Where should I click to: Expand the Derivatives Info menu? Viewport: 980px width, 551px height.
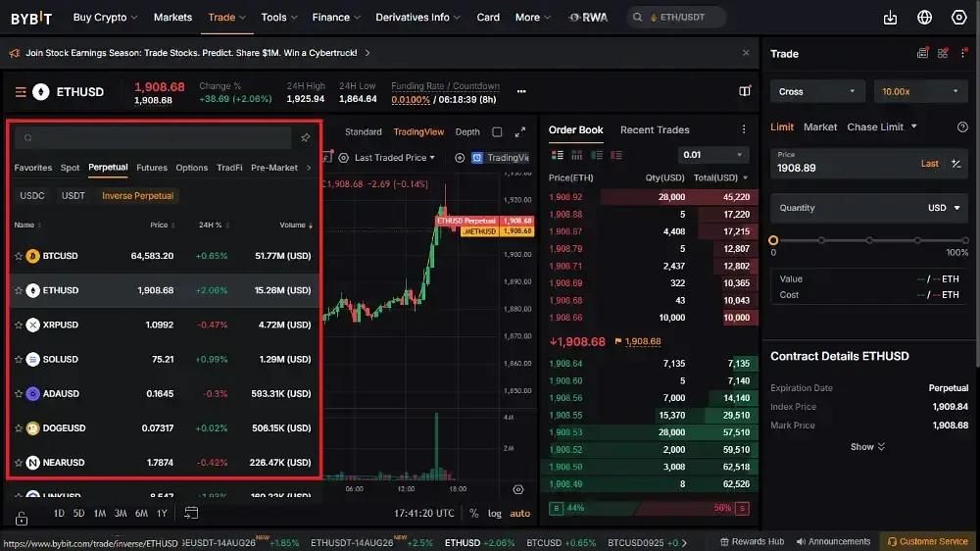[417, 18]
